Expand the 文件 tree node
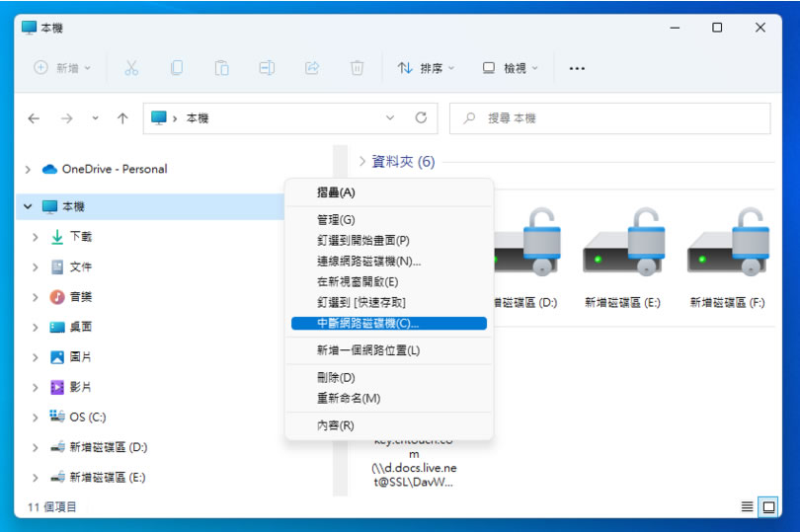 click(x=36, y=267)
